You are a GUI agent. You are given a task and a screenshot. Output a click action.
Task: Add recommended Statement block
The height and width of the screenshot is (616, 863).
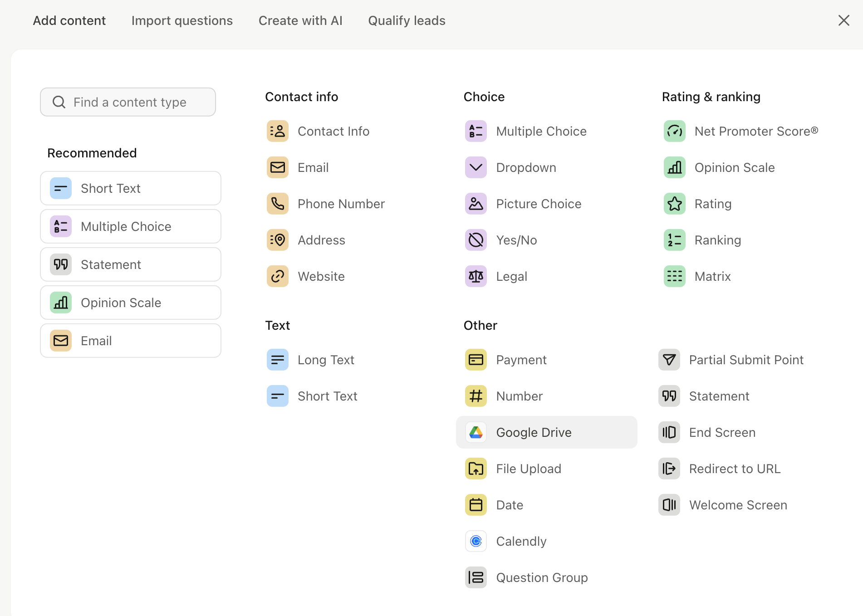coord(131,264)
